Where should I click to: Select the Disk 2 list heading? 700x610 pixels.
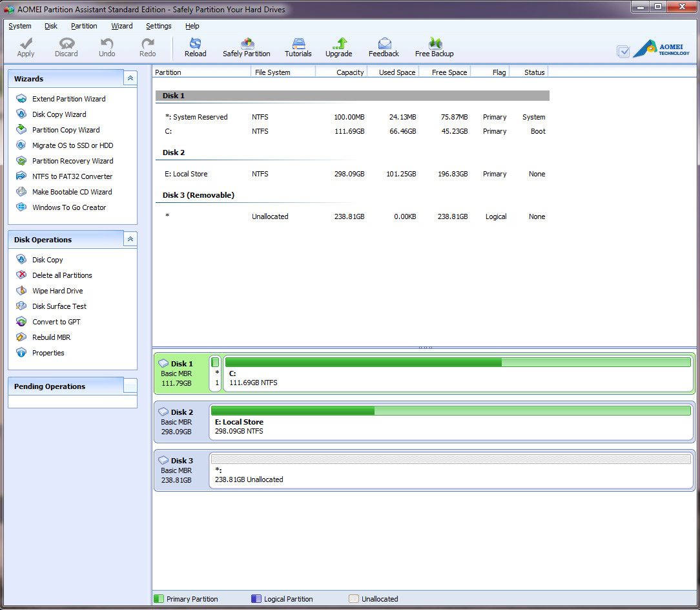point(174,152)
